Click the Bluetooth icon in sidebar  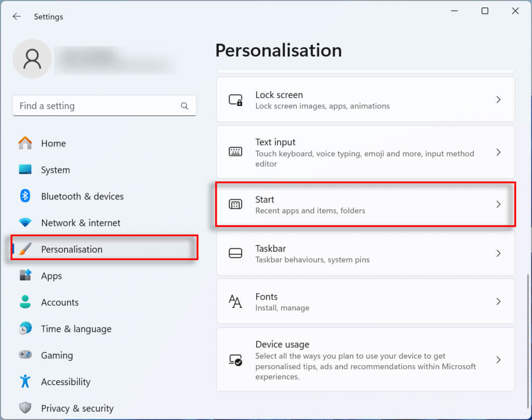point(25,196)
